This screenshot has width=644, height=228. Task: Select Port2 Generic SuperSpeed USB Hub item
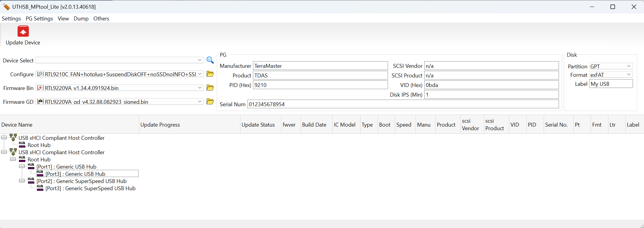pyautogui.click(x=81, y=181)
